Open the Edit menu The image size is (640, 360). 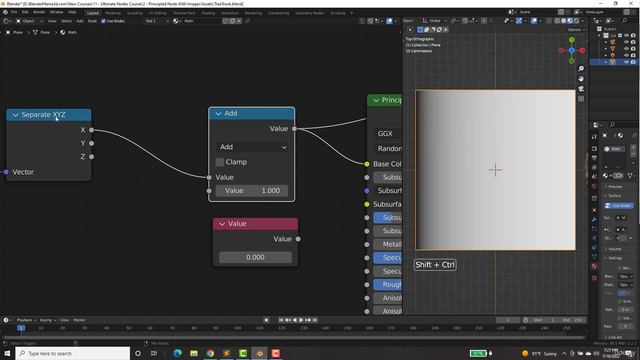(x=25, y=12)
